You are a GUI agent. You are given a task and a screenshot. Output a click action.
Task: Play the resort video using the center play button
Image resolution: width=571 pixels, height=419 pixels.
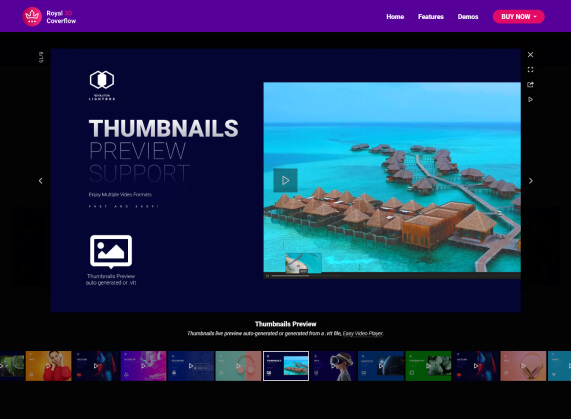pos(285,180)
